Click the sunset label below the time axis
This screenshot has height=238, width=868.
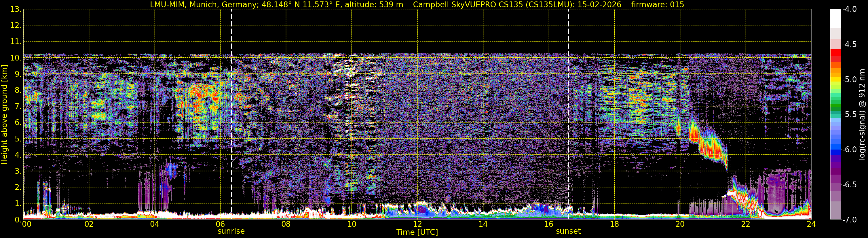click(x=568, y=231)
